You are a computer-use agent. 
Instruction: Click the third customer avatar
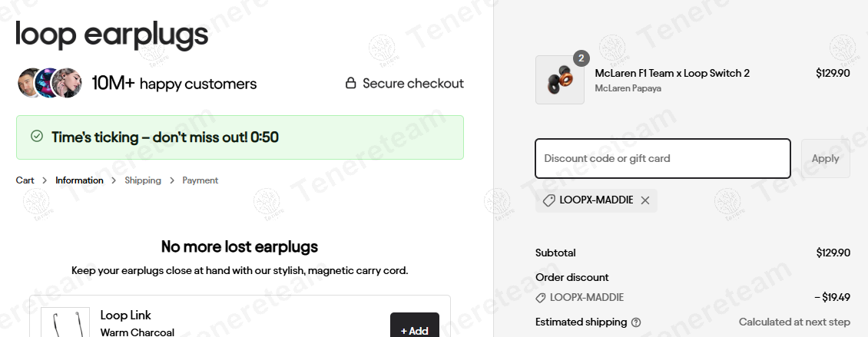68,83
